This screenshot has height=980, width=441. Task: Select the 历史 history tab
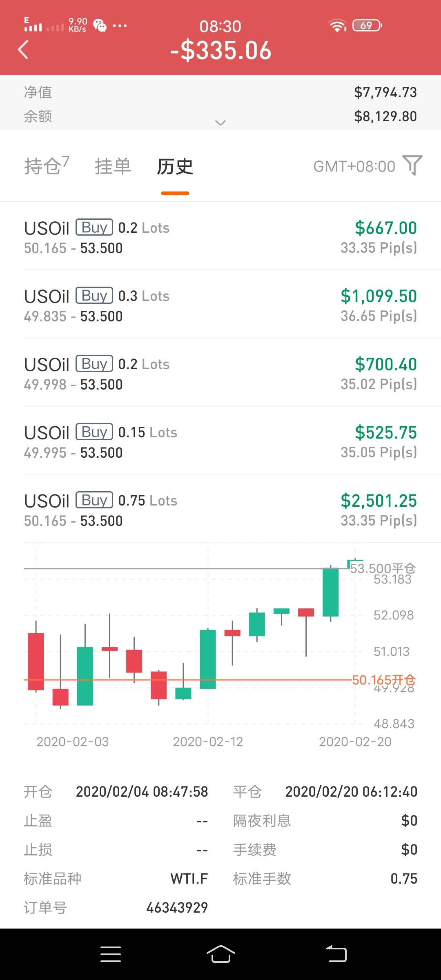click(175, 166)
